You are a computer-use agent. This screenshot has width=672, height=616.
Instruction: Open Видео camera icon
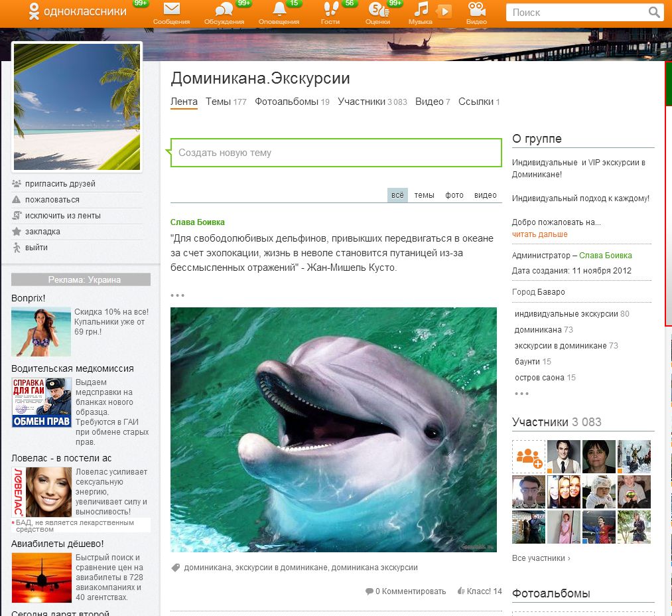(476, 9)
